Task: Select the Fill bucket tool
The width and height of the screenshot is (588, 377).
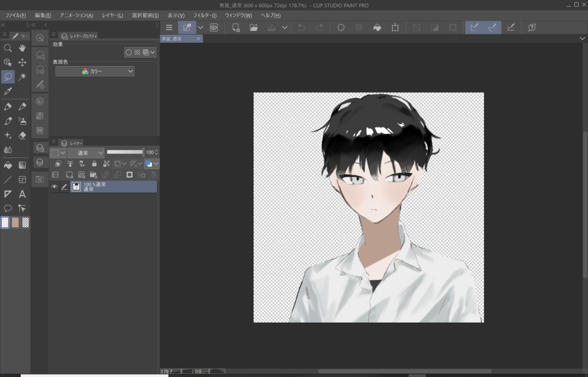Action: 8,165
